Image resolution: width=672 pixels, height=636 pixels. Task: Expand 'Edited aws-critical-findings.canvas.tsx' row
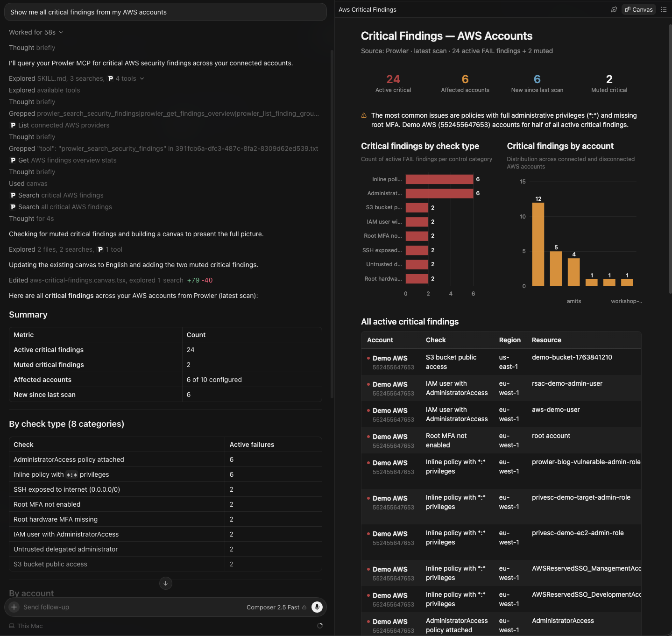tap(111, 280)
